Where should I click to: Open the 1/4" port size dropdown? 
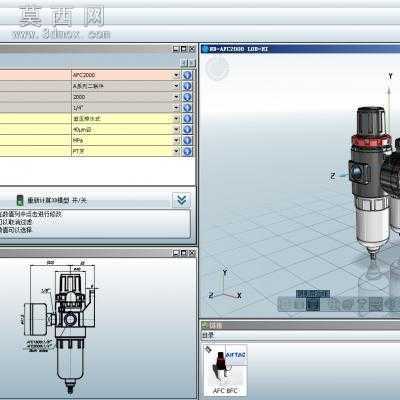click(176, 108)
